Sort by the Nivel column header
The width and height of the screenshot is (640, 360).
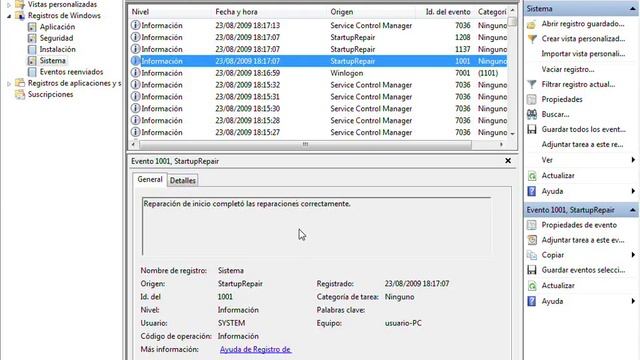click(x=140, y=12)
